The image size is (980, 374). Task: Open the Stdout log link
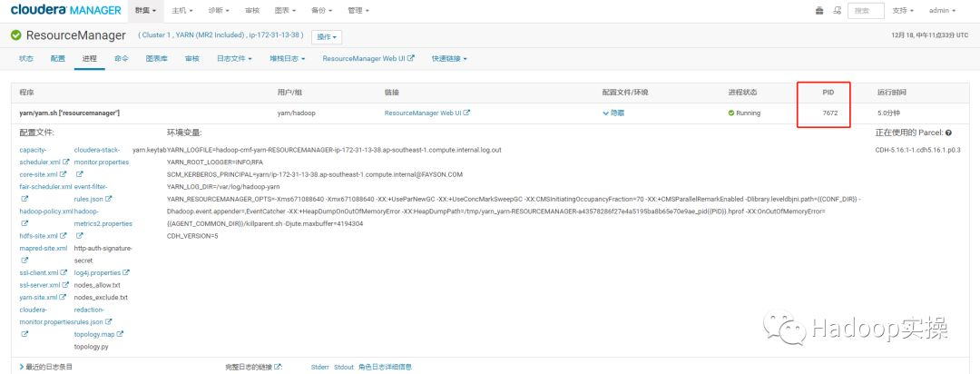pos(344,367)
